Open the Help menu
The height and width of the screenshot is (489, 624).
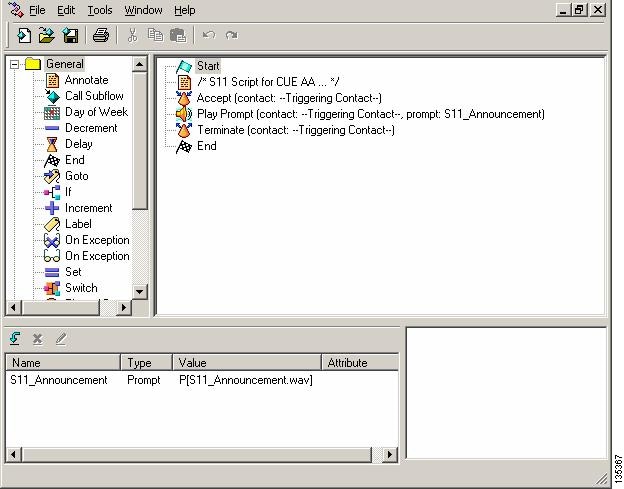tap(185, 10)
